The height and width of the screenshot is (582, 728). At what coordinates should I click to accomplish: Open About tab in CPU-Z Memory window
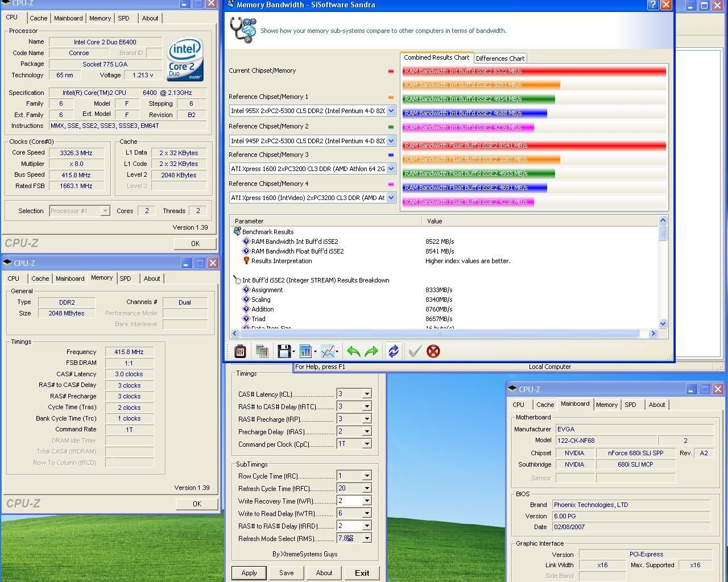[152, 278]
